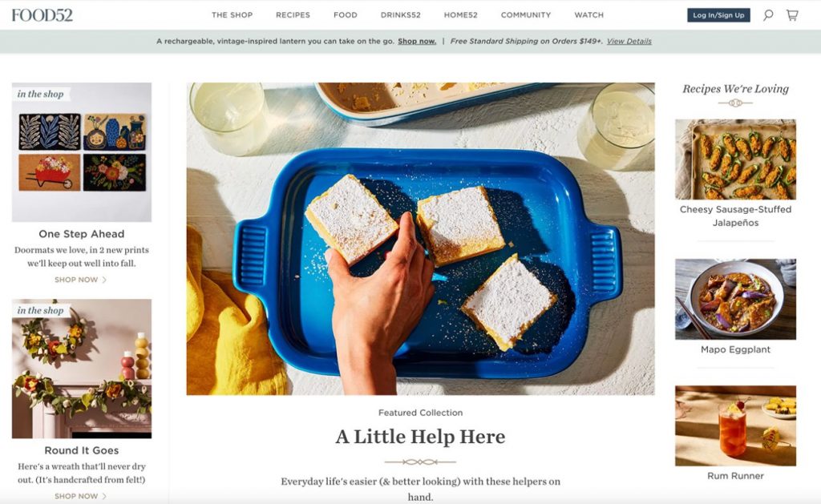Viewport: 821px width, 504px height.
Task: Open the doormats product image
Action: tap(82, 152)
